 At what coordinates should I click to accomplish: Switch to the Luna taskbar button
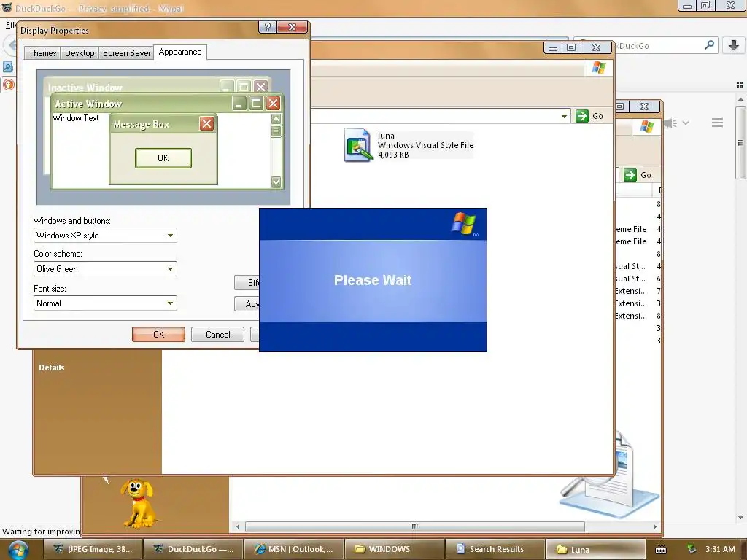[x=595, y=549]
